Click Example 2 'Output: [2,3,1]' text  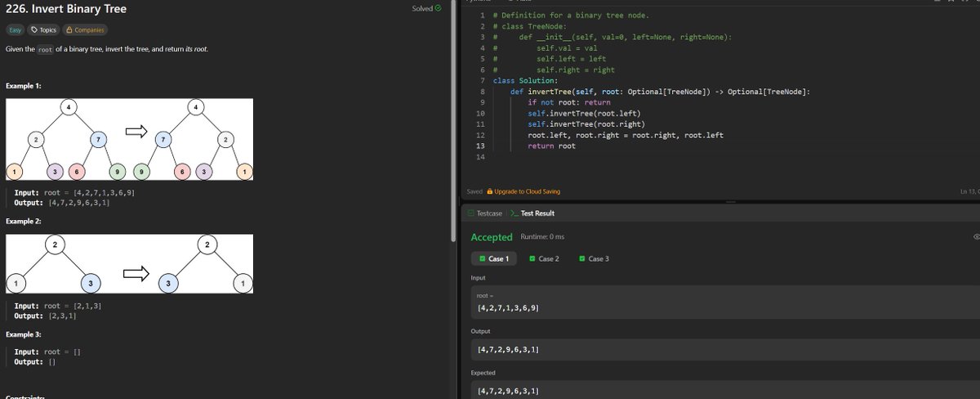pyautogui.click(x=46, y=315)
